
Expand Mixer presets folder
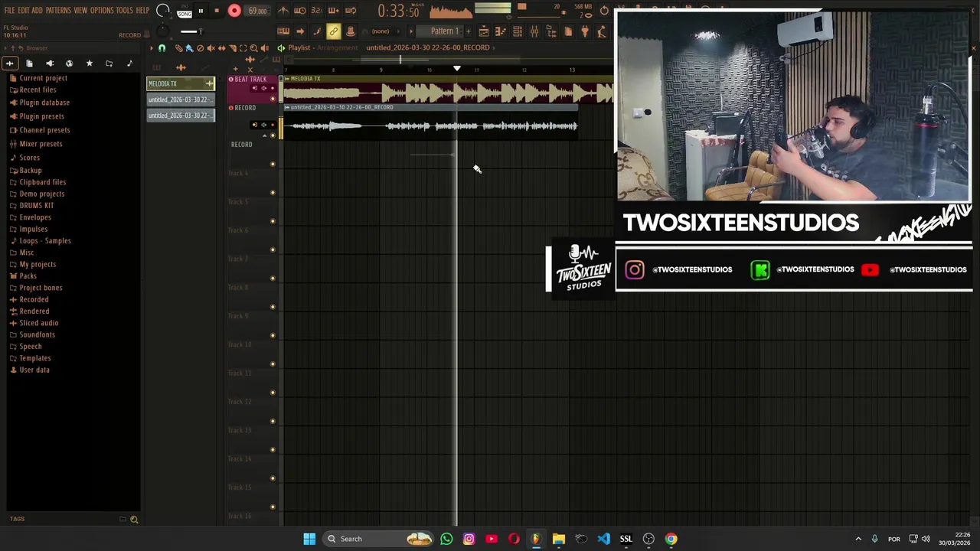tap(41, 144)
